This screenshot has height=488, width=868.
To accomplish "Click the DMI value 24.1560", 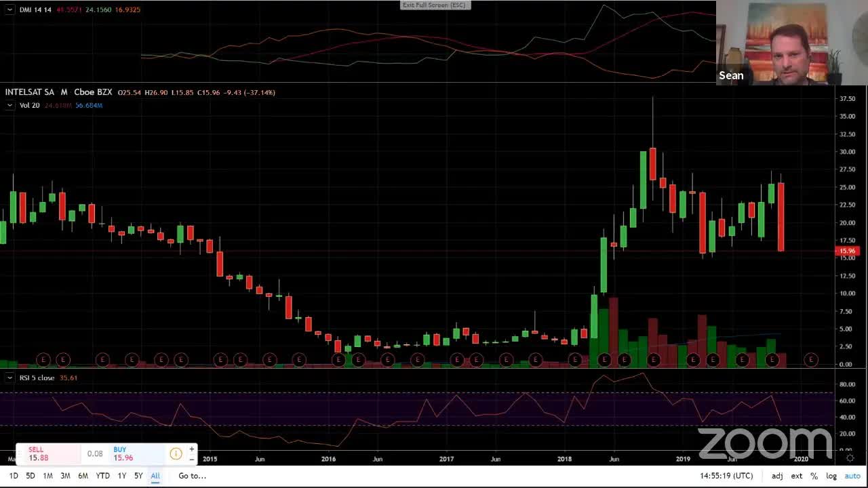I will [98, 9].
